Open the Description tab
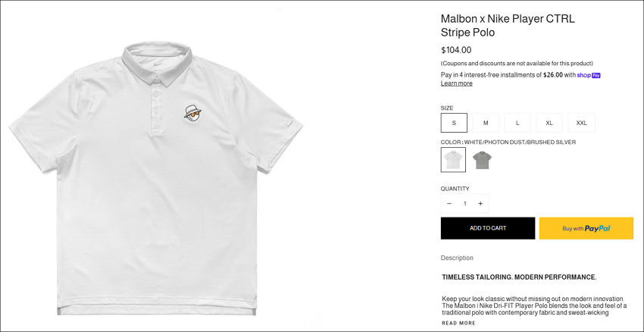This screenshot has height=332, width=644. point(457,258)
